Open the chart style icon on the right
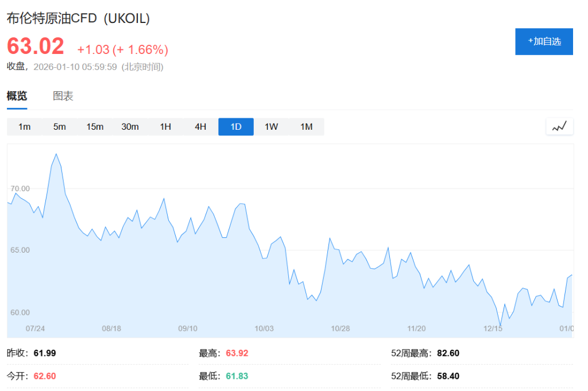 click(x=559, y=126)
